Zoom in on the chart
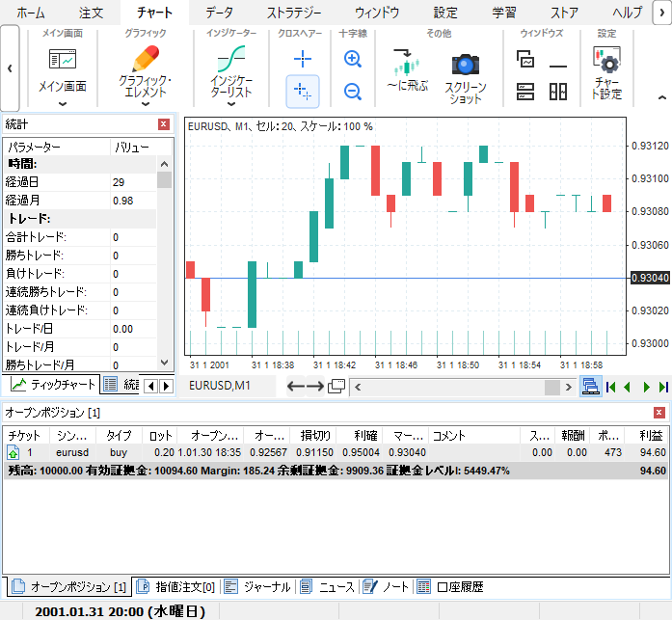This screenshot has width=672, height=620. click(x=353, y=59)
